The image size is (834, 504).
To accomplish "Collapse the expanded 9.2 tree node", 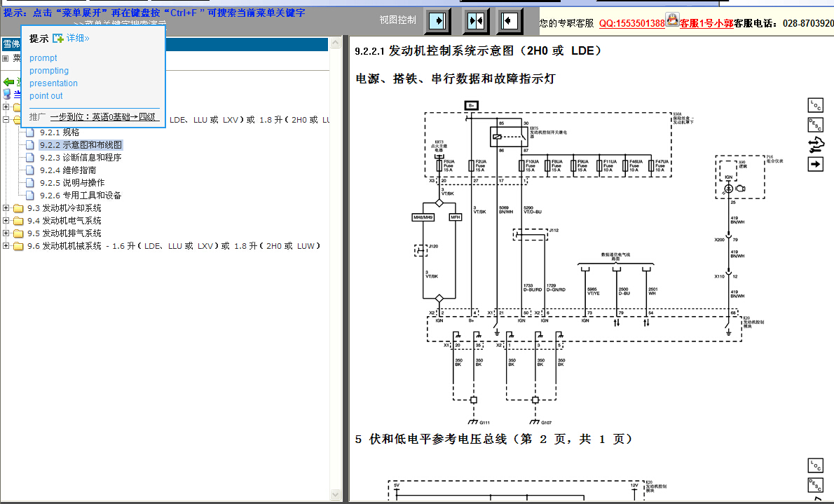I will point(6,120).
